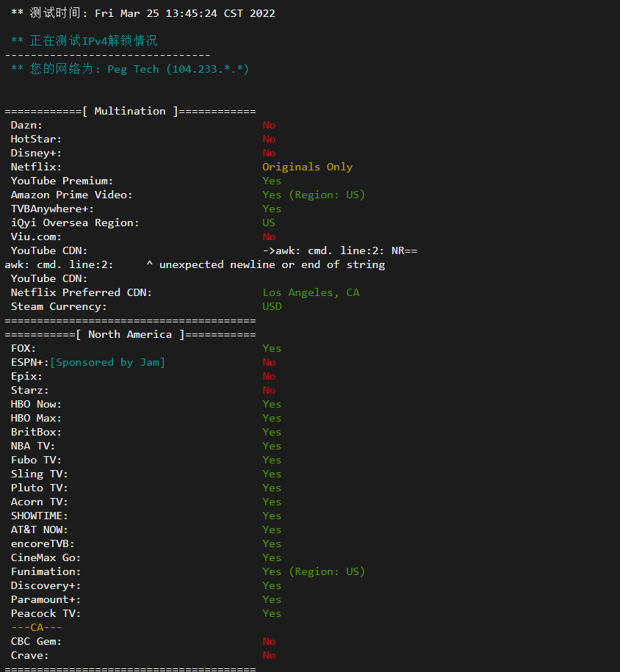Click the Funimation 'Yes (Region: US)' result
Screen dimensions: 620x672
(313, 571)
